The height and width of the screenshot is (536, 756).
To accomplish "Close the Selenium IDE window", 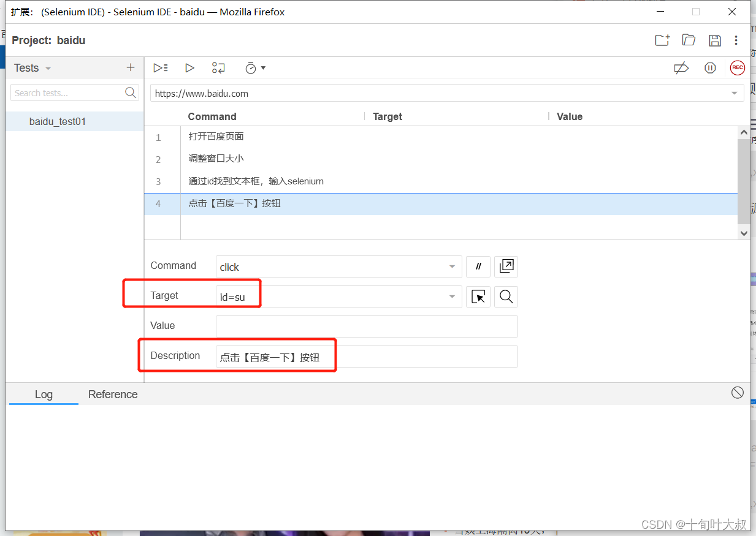I will (732, 12).
